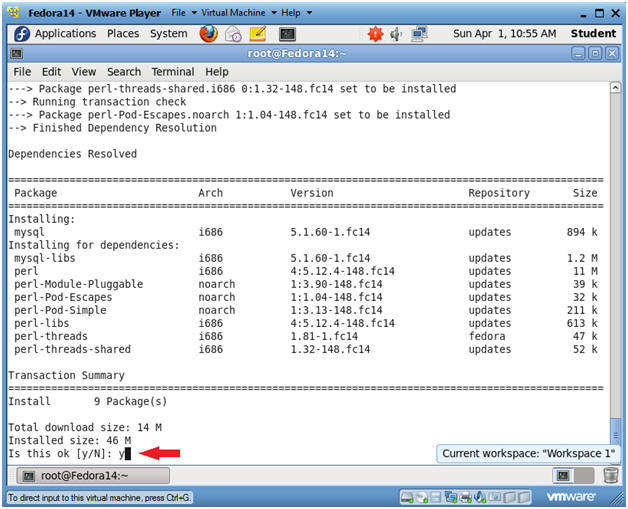The height and width of the screenshot is (509, 628).
Task: Click the 'fedora' repository cell
Action: (x=487, y=336)
